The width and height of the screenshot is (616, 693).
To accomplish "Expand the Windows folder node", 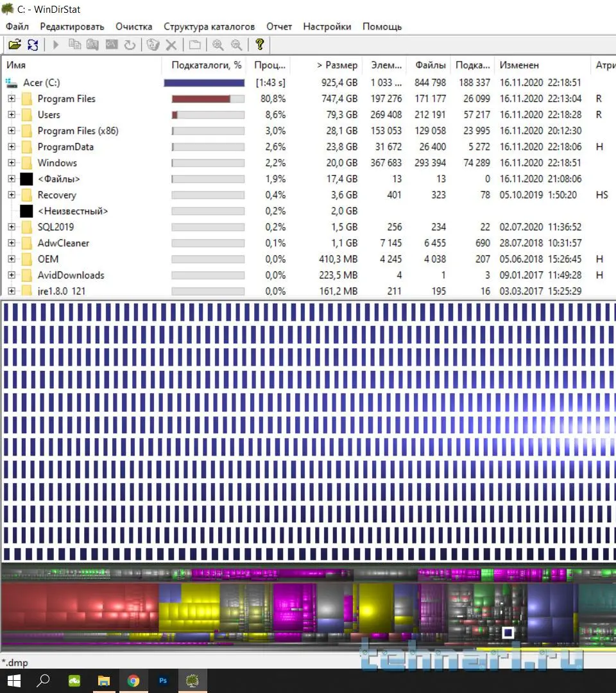I will click(x=12, y=162).
